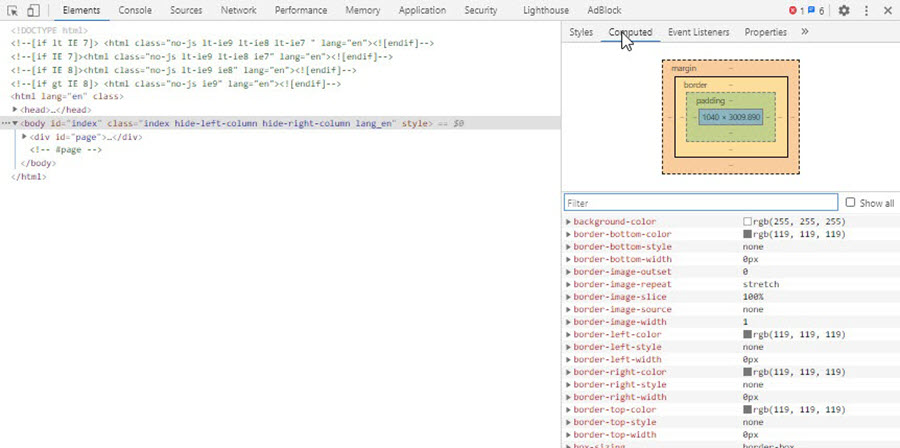Close the DevTools panel
This screenshot has width=900, height=448.
[x=888, y=10]
